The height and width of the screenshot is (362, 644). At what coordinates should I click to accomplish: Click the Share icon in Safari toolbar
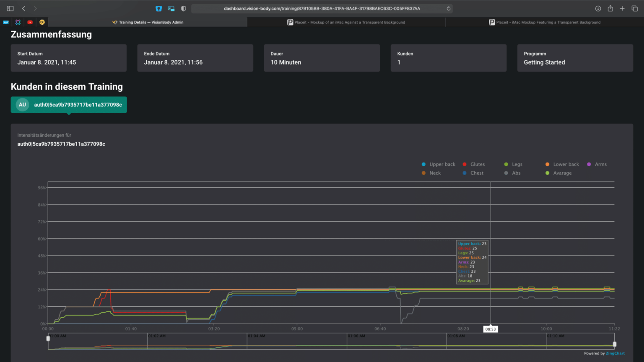[610, 8]
